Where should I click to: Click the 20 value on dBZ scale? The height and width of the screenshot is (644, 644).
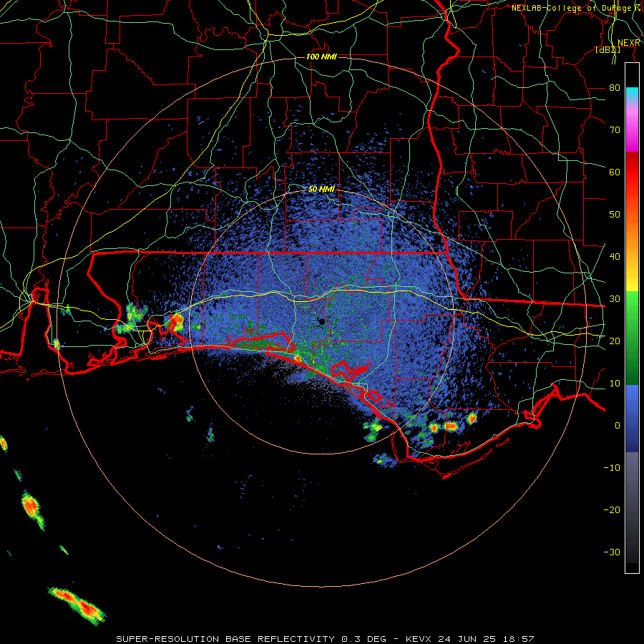(x=615, y=341)
